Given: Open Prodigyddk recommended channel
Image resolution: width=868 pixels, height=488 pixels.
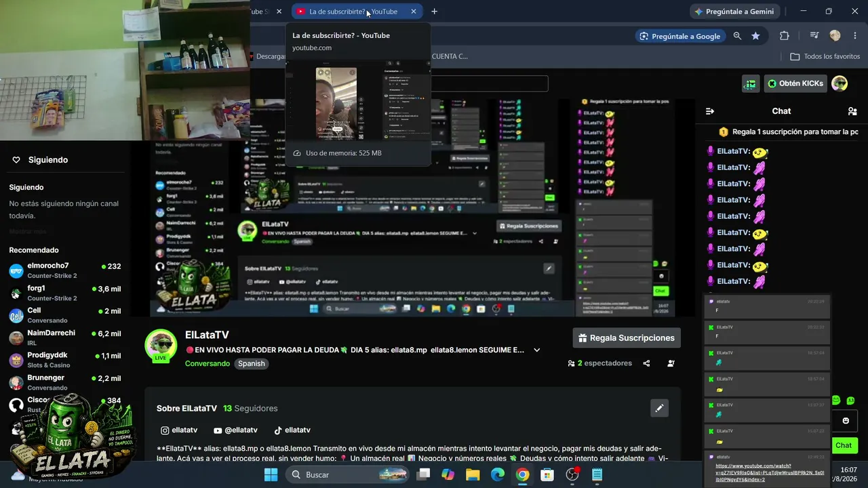Looking at the screenshot, I should (x=65, y=360).
